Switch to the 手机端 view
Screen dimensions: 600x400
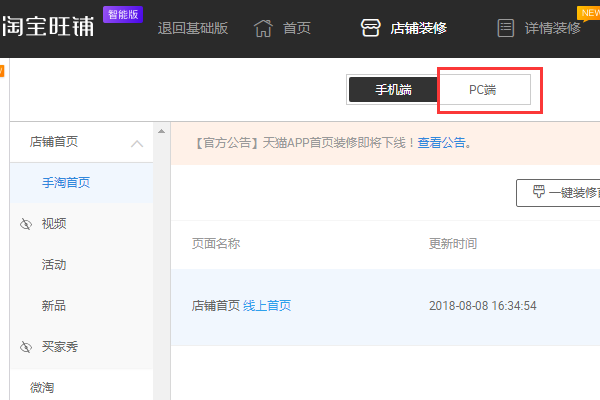pyautogui.click(x=393, y=89)
